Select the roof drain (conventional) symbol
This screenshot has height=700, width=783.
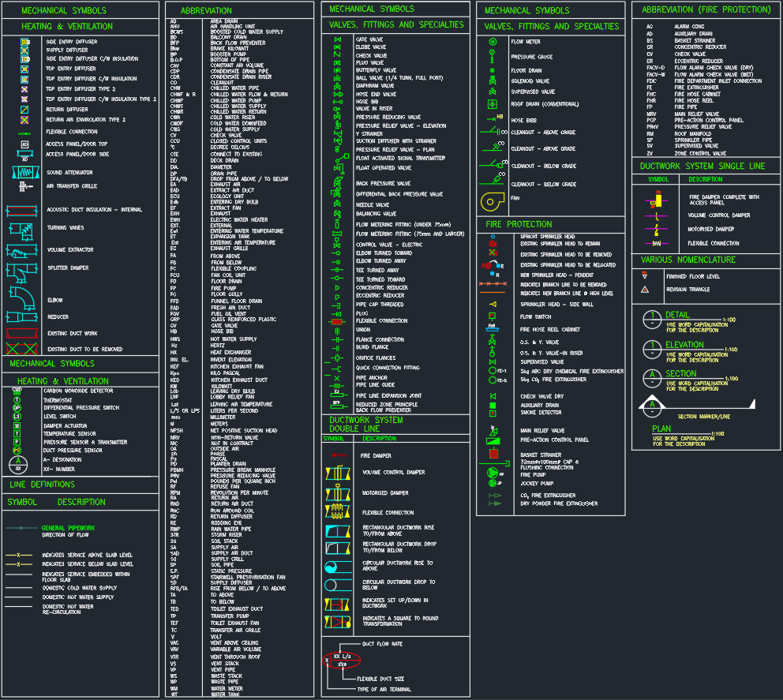pos(493,104)
